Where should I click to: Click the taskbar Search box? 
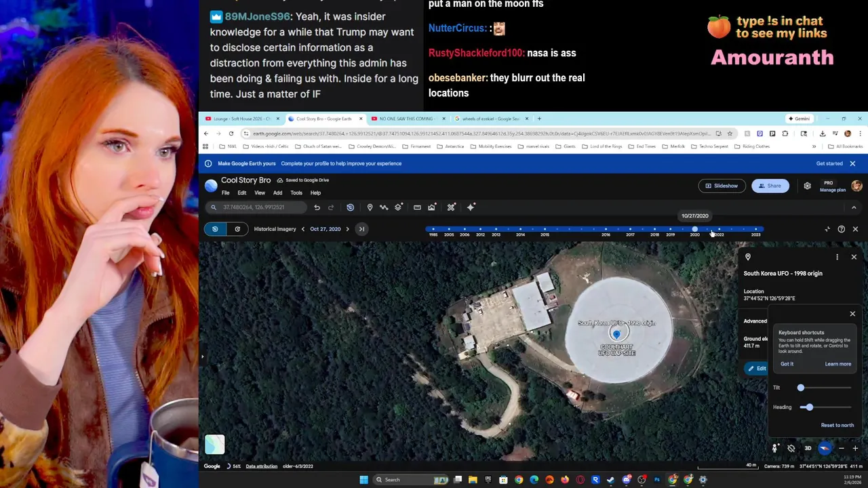point(412,480)
